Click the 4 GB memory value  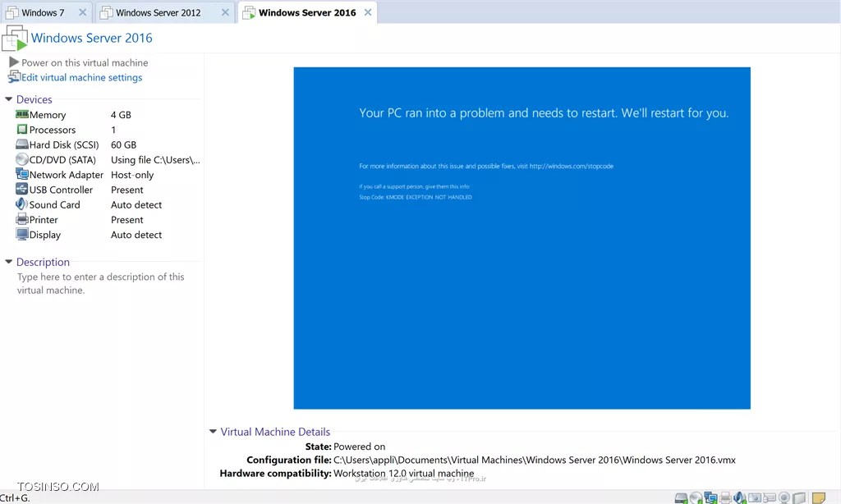(x=121, y=115)
